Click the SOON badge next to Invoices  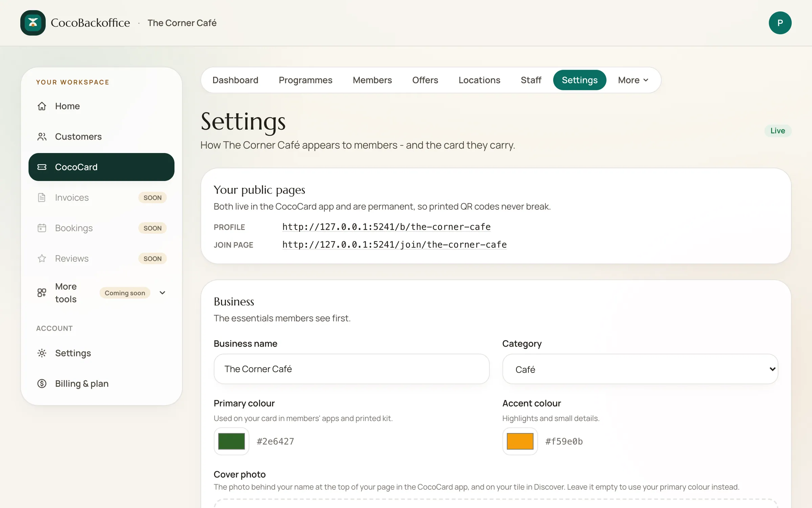pyautogui.click(x=152, y=197)
